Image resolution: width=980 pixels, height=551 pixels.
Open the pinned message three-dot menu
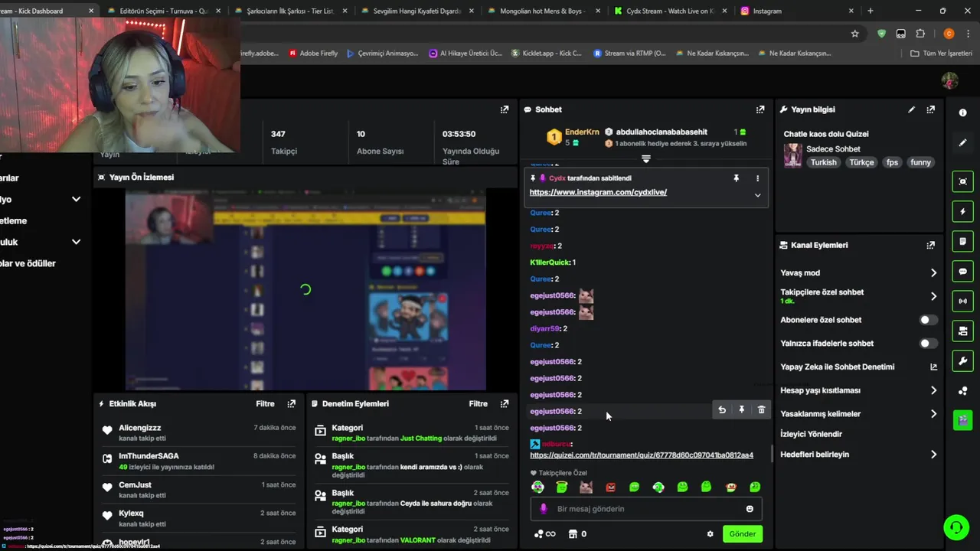(x=757, y=178)
